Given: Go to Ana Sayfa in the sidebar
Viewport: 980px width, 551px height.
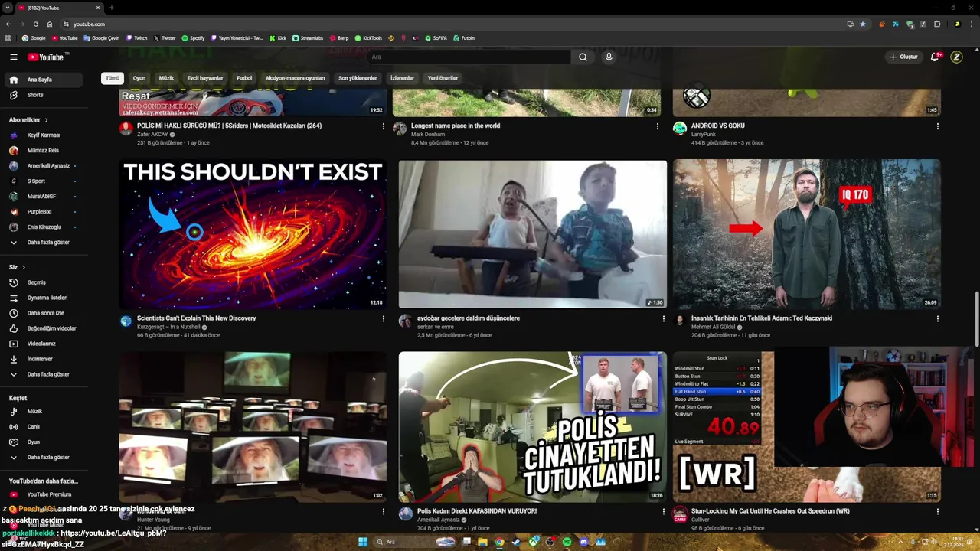Looking at the screenshot, I should click(x=44, y=80).
